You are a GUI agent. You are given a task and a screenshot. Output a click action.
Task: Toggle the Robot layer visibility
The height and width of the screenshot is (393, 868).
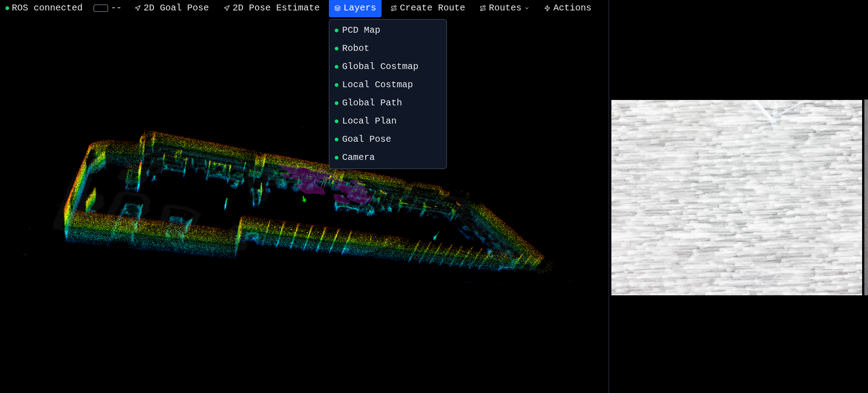(x=388, y=48)
